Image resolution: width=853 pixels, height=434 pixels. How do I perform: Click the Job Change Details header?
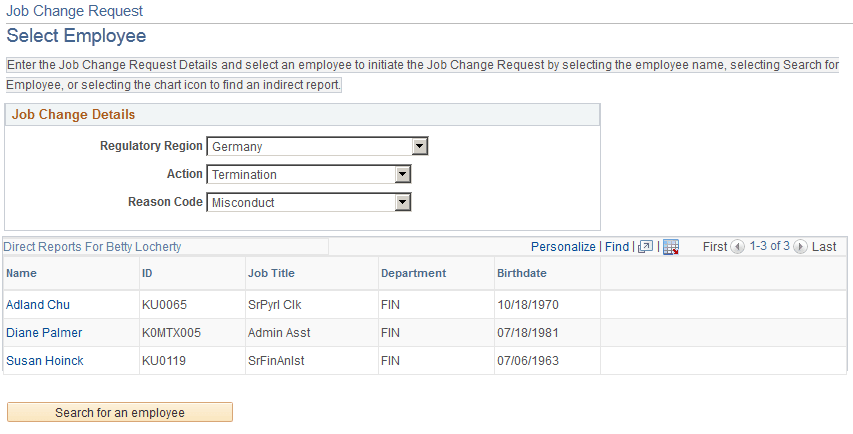73,115
